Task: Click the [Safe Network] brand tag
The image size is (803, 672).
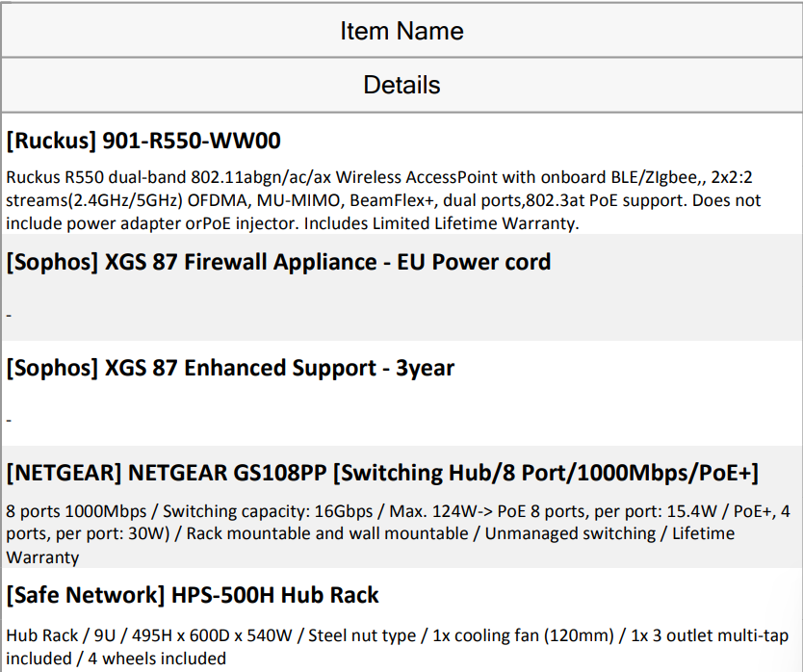Action: [x=86, y=595]
